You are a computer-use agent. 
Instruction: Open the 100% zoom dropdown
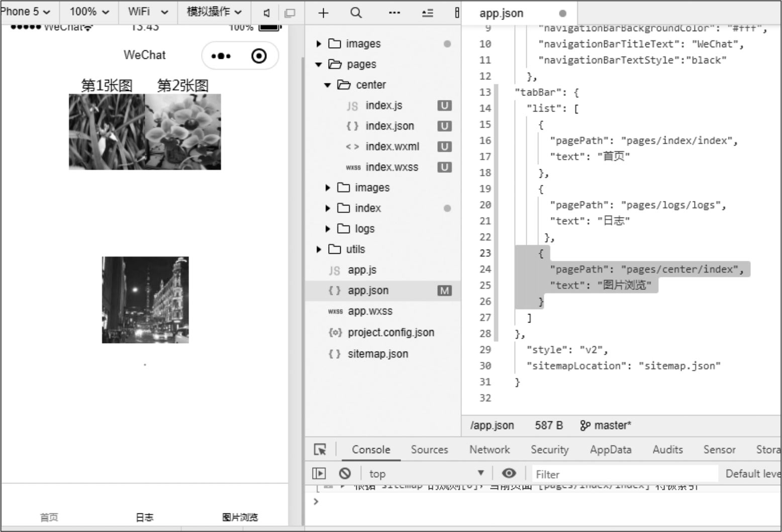pos(89,12)
